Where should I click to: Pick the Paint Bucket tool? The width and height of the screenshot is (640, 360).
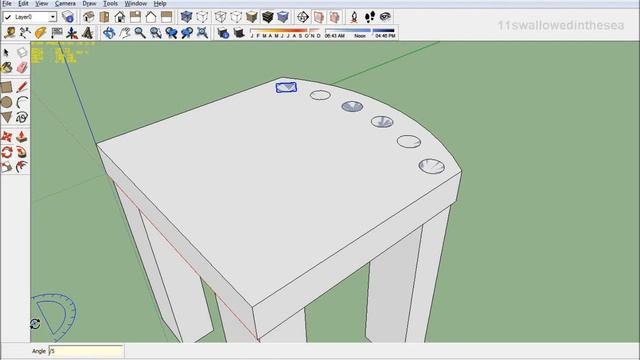pos(6,67)
